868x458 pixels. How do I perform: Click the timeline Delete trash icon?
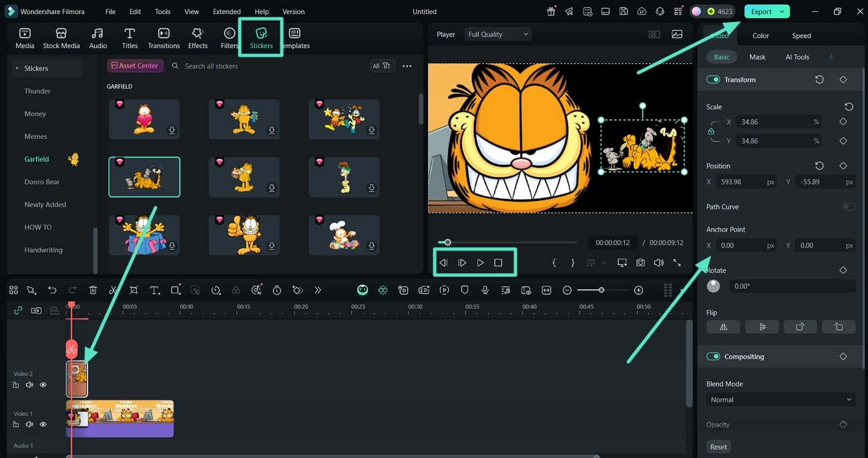tap(93, 290)
